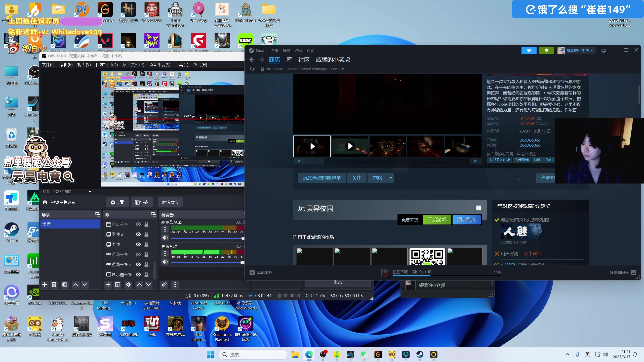
Task: Click 添加至您的愿望单 button
Action: coord(322,178)
